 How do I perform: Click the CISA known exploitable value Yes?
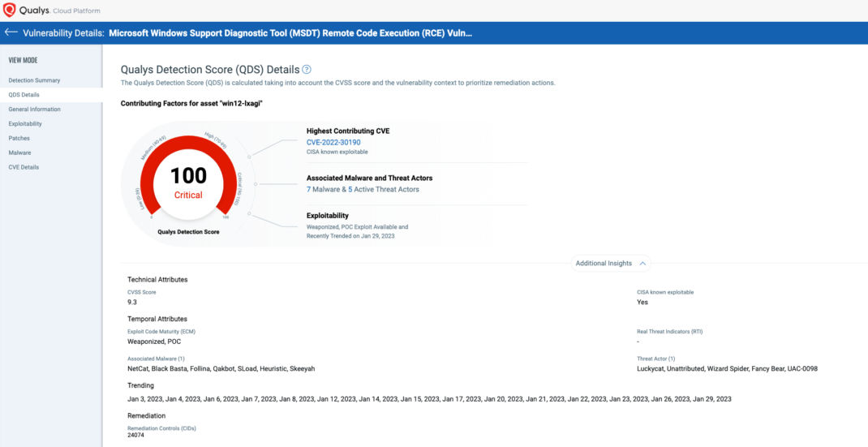[642, 303]
